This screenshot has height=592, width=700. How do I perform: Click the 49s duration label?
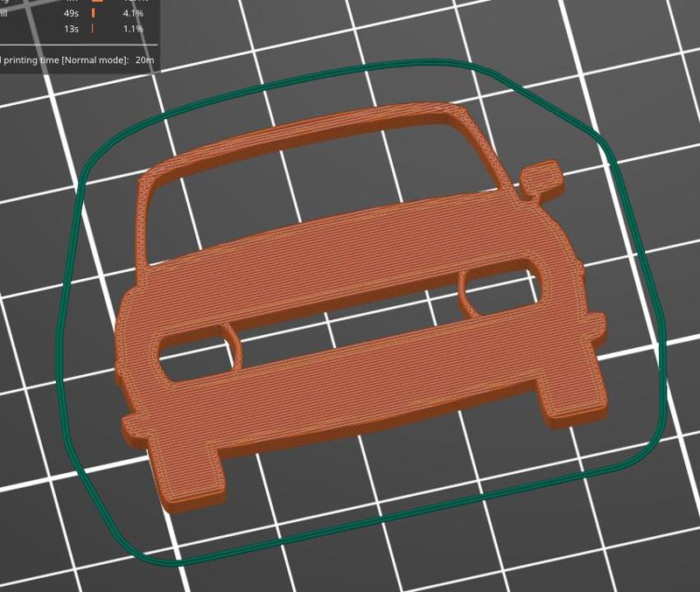(x=70, y=13)
